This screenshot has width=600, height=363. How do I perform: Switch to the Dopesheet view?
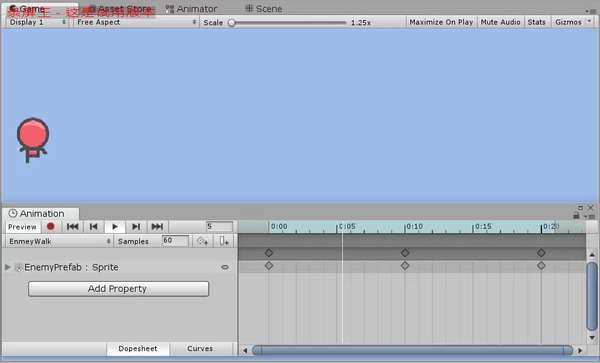pyautogui.click(x=138, y=348)
